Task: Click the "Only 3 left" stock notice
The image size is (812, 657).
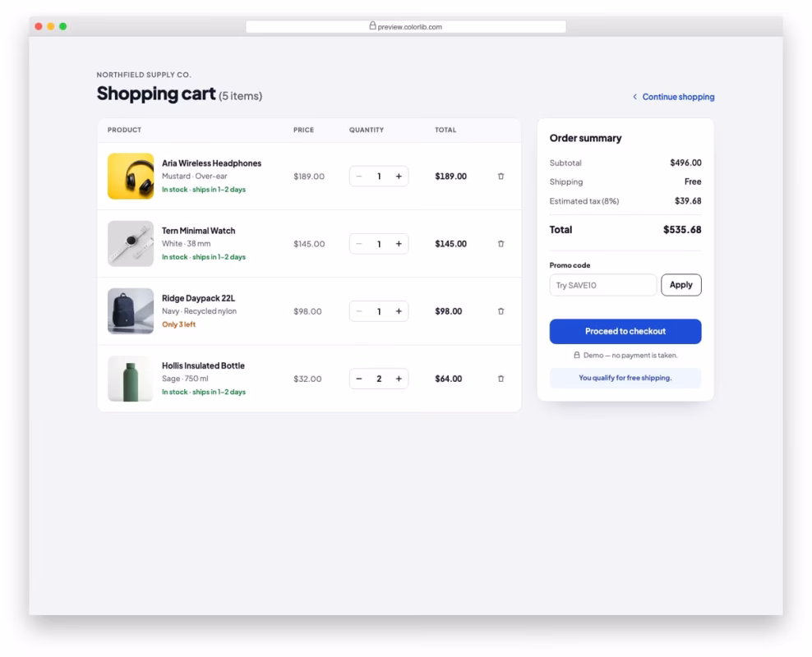Action: pos(178,324)
